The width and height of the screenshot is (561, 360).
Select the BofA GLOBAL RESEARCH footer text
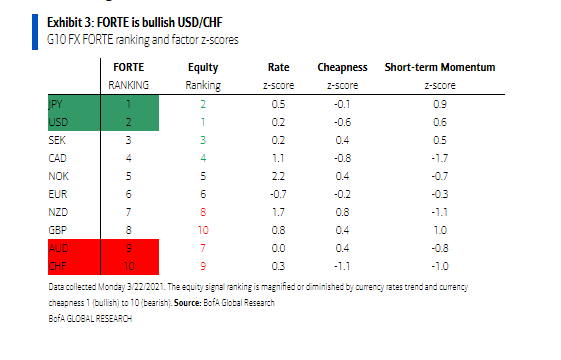coord(90,318)
